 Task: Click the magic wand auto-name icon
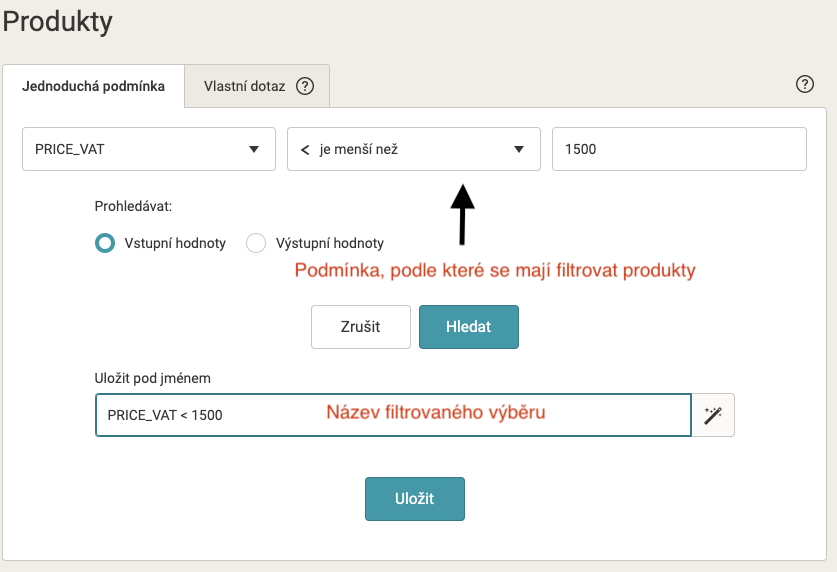point(713,415)
